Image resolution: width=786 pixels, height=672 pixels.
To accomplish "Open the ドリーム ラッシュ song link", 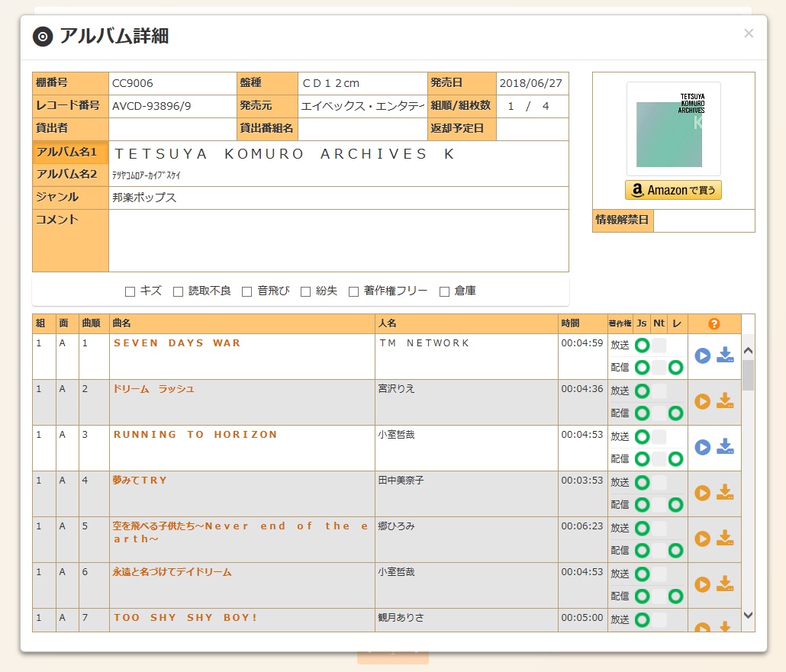I will pyautogui.click(x=153, y=389).
